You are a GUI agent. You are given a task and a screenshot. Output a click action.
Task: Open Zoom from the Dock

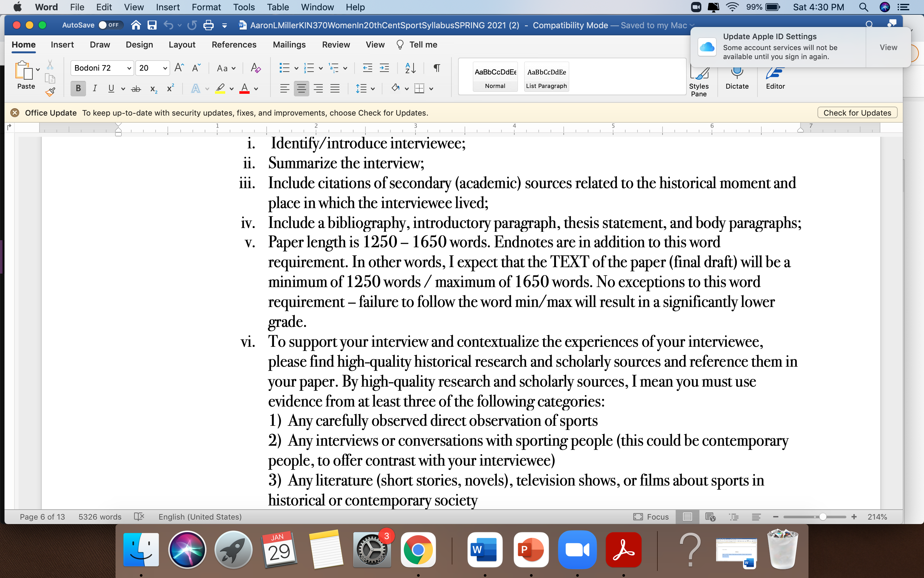point(577,550)
